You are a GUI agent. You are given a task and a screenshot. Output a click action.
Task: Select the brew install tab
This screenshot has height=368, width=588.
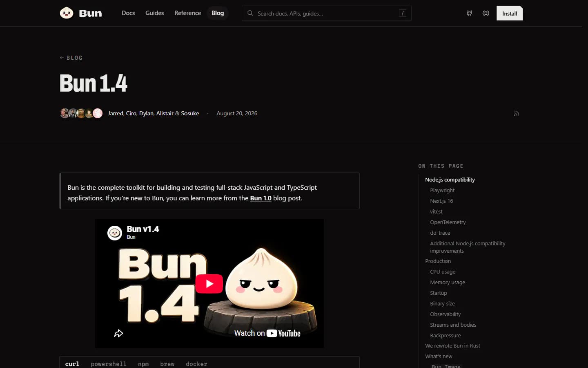(x=167, y=364)
